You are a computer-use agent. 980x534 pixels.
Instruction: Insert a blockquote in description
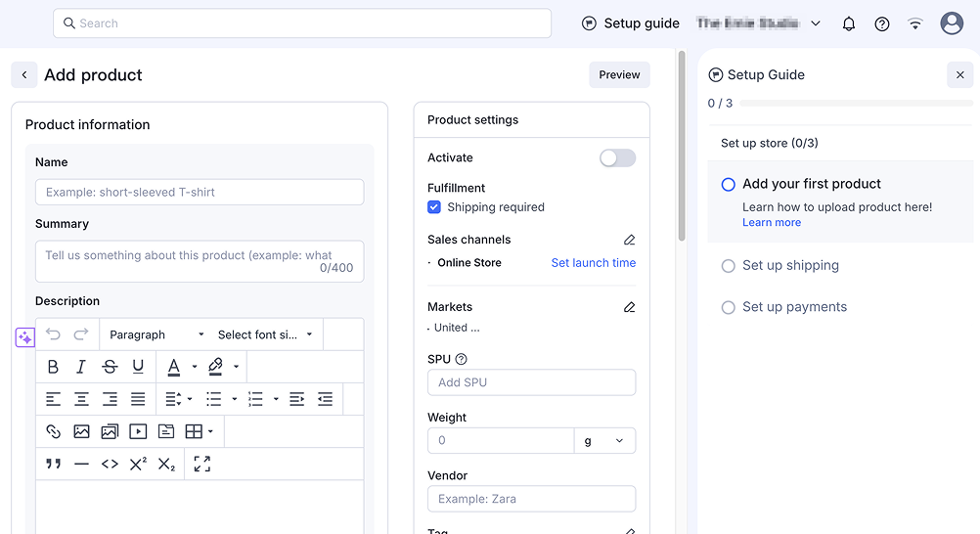point(53,464)
